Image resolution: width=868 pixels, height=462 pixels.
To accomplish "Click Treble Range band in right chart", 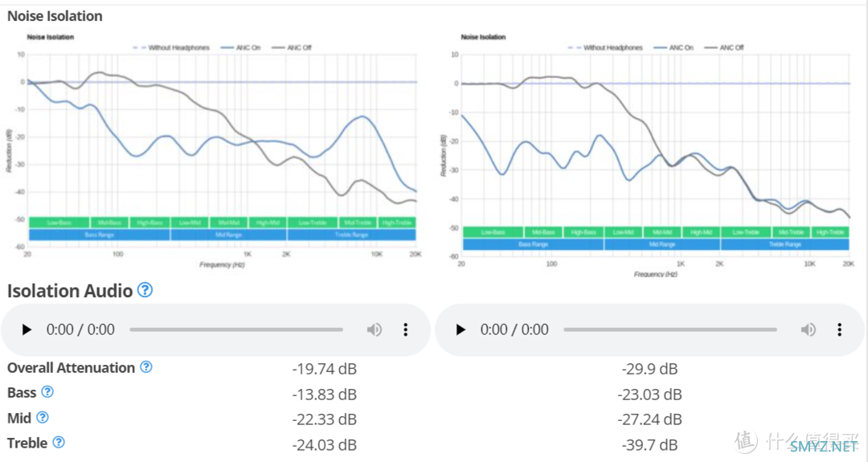I will pos(785,244).
